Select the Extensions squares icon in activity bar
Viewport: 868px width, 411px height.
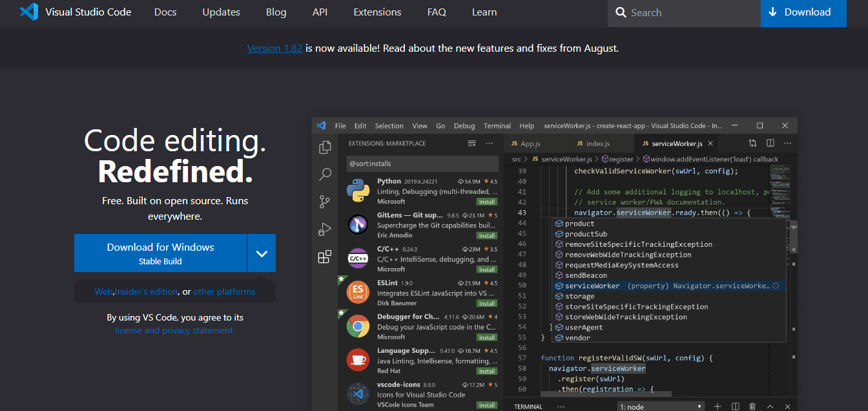pyautogui.click(x=325, y=257)
